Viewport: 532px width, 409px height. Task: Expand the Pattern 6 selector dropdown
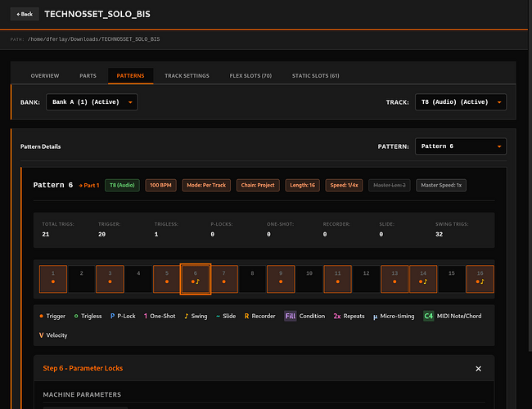461,146
